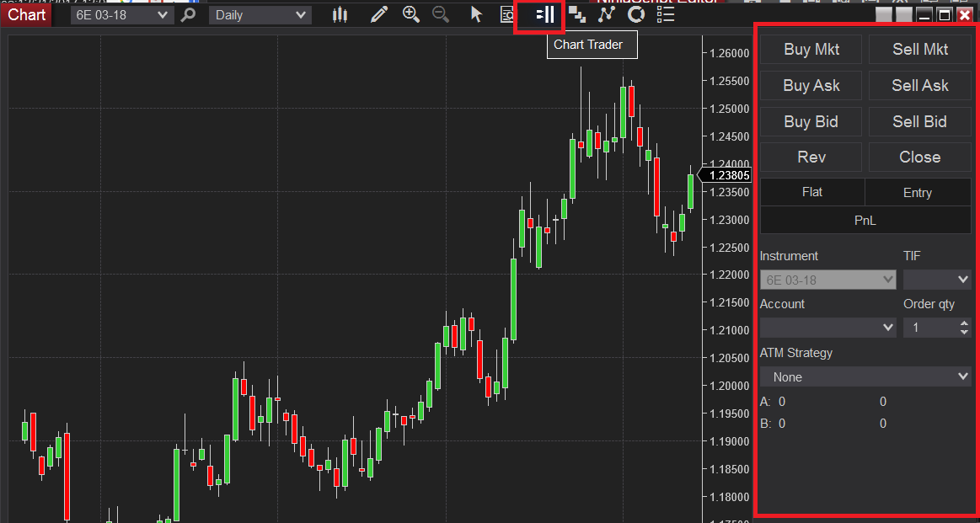Expand the Daily interval selector
Viewport: 980px width, 523px height.
coord(260,15)
